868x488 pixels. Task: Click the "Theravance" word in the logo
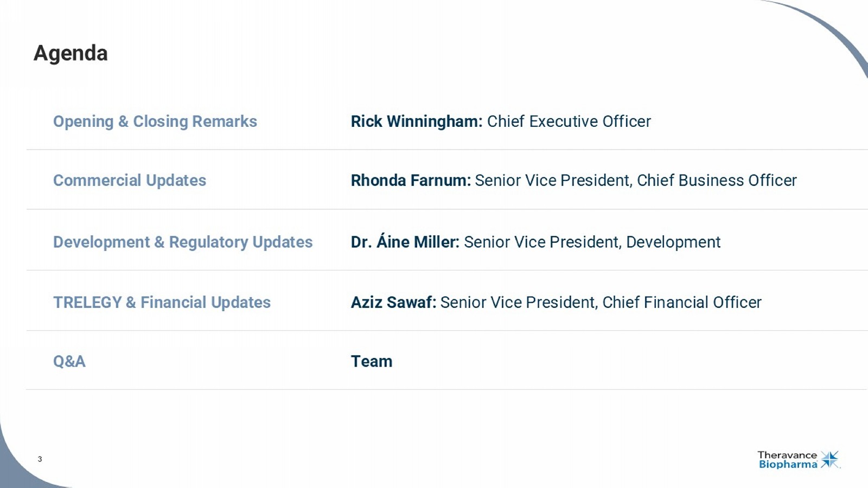tap(787, 455)
